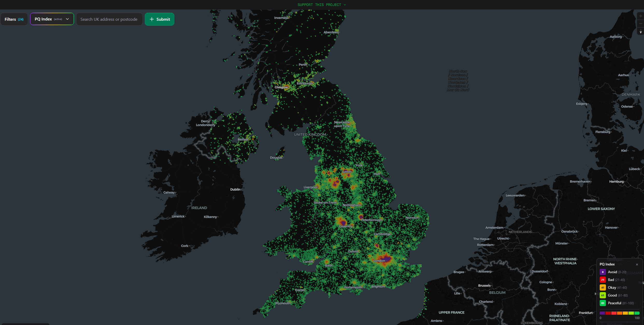Click the London label on the map
Screen dimensions: 644x325
(x=379, y=261)
